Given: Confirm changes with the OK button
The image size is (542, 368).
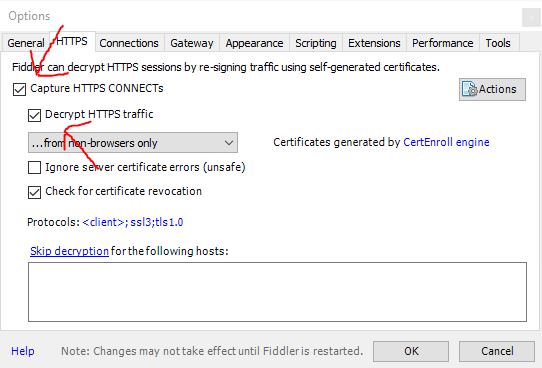Looking at the screenshot, I should pos(411,351).
